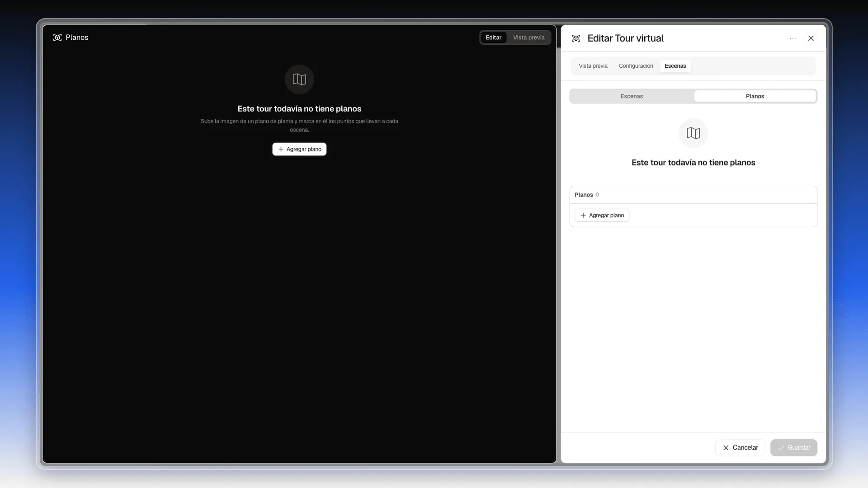This screenshot has height=488, width=868.
Task: Click the 'Sube la imagen de un plano' description
Action: click(299, 126)
